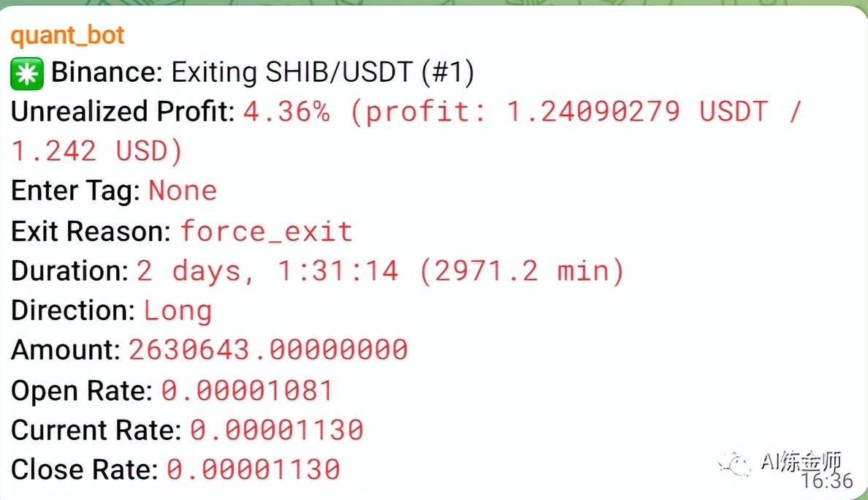868x500 pixels.
Task: Click the Current Rate 0.00001130 value
Action: [x=277, y=431]
